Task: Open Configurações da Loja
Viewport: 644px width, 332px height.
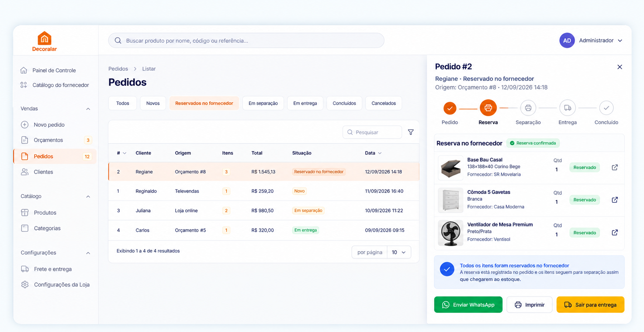Action: (55, 284)
